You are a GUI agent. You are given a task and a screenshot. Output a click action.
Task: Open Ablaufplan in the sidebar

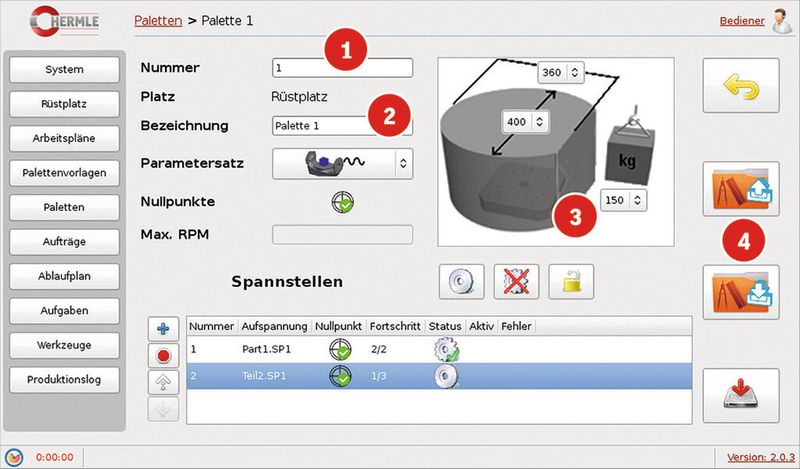click(x=64, y=276)
